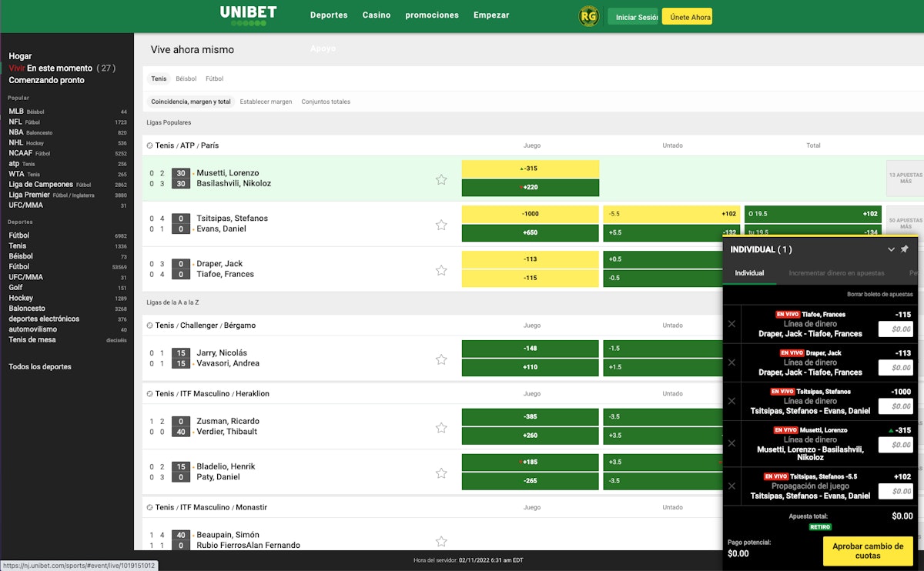Open Casino from the top menu

(x=377, y=15)
